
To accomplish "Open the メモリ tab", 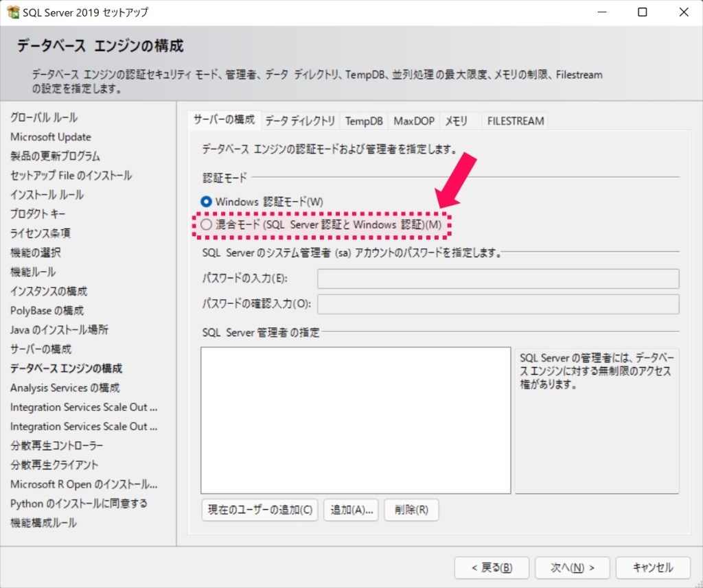I will pyautogui.click(x=457, y=121).
